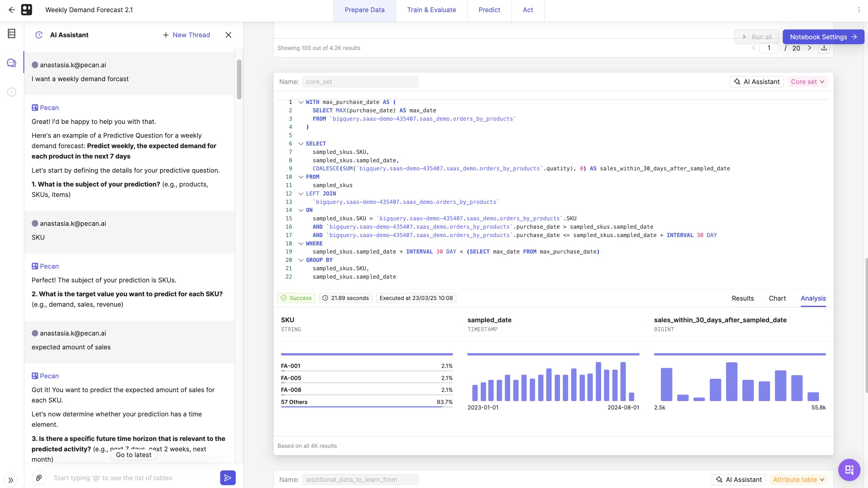
Task: Click the alert info sidebar icon
Action: click(x=12, y=92)
